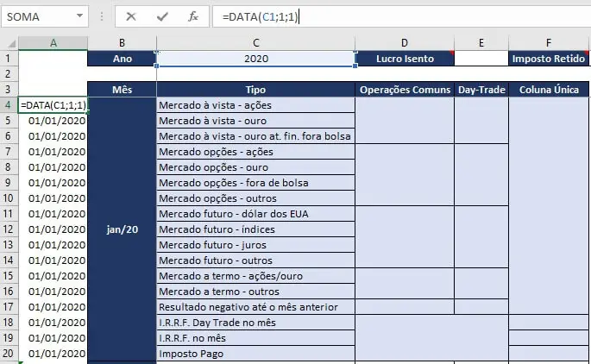
Task: Click Mercado opções - ouro cell
Action: pos(256,167)
